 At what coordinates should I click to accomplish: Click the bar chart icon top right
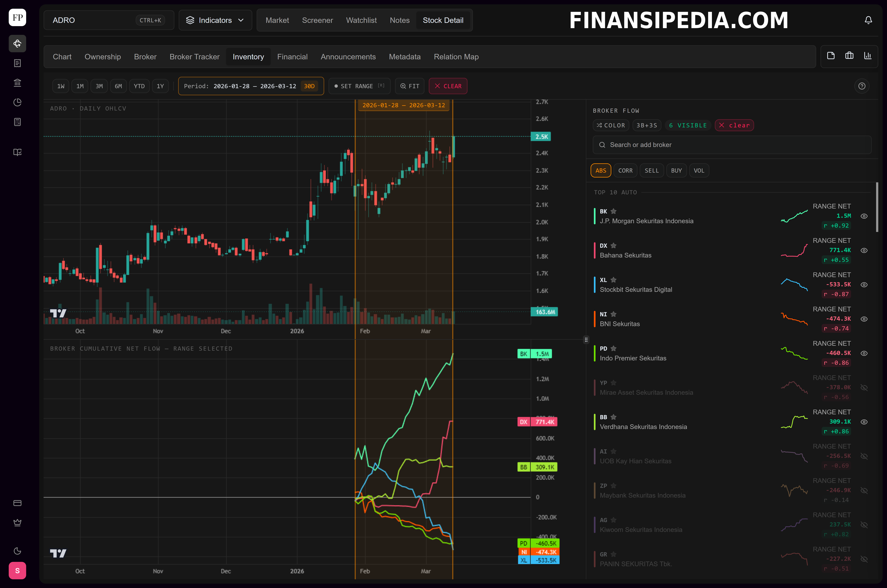[868, 56]
